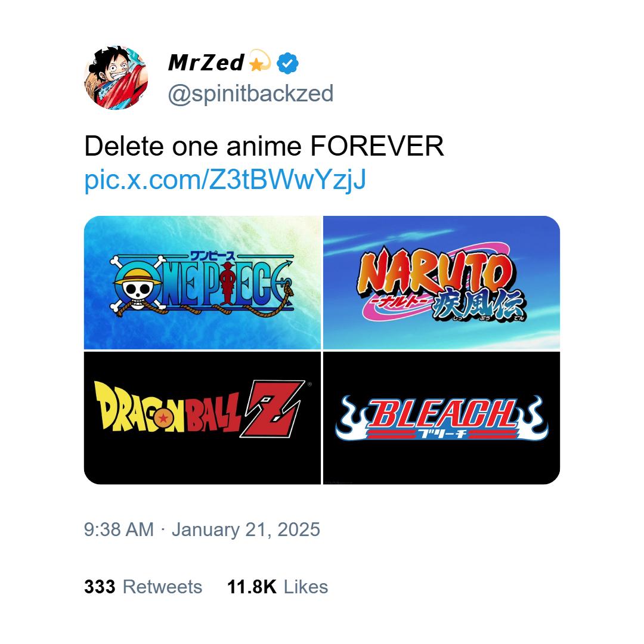Open the @spinitbackzed handle link
The image size is (644, 644).
tap(250, 94)
